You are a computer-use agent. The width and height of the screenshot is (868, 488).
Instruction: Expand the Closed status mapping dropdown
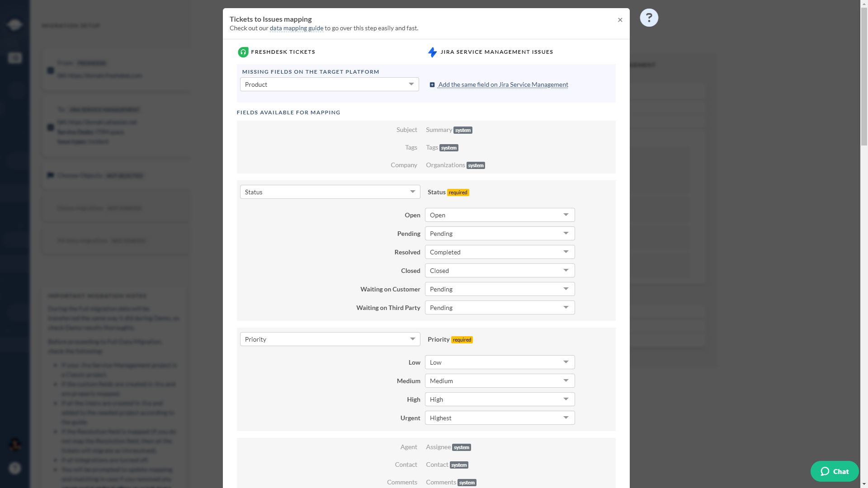[500, 271]
